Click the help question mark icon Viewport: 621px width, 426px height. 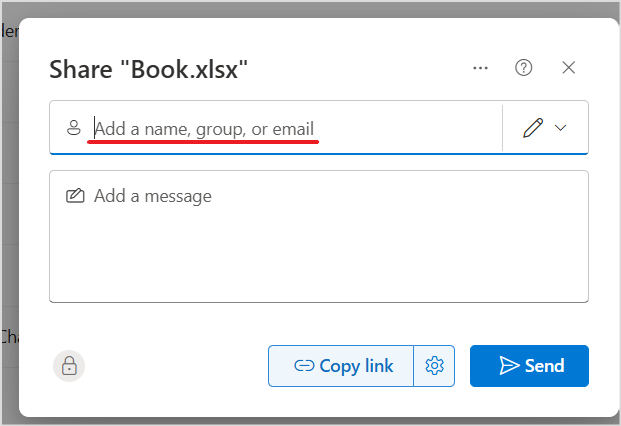524,68
